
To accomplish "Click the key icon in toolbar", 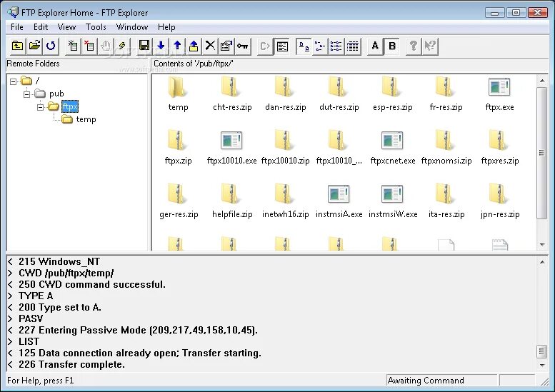I will 242,46.
